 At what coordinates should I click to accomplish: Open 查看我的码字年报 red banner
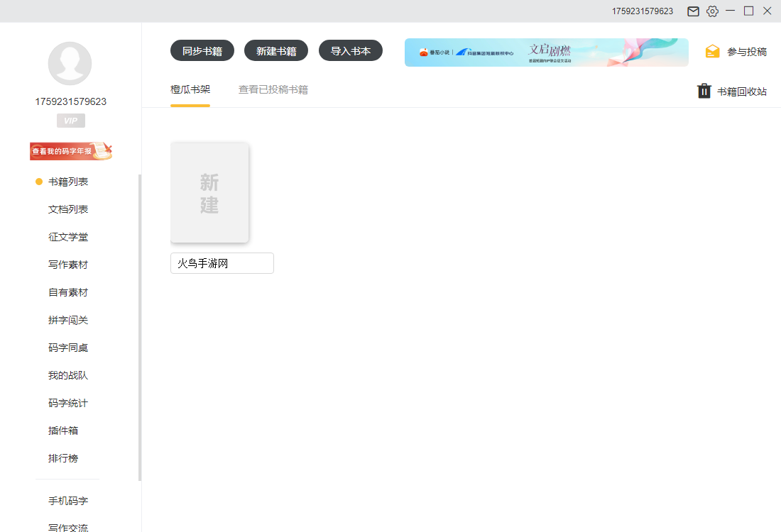point(71,151)
